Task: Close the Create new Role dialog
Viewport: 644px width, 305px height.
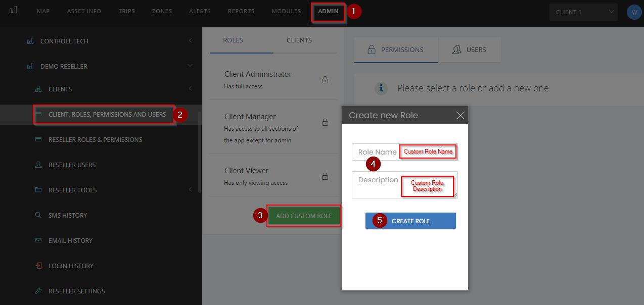Action: pos(460,115)
